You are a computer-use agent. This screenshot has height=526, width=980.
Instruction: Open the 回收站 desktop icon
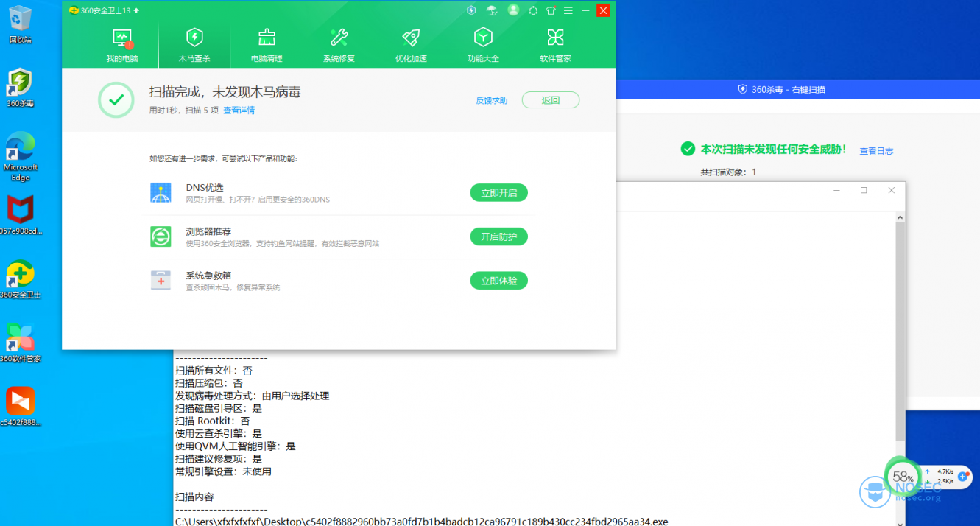pyautogui.click(x=20, y=24)
